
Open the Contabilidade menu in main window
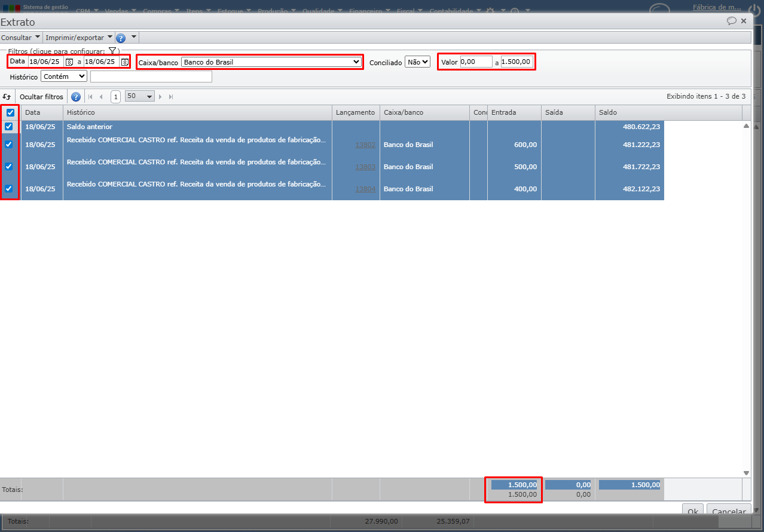454,11
